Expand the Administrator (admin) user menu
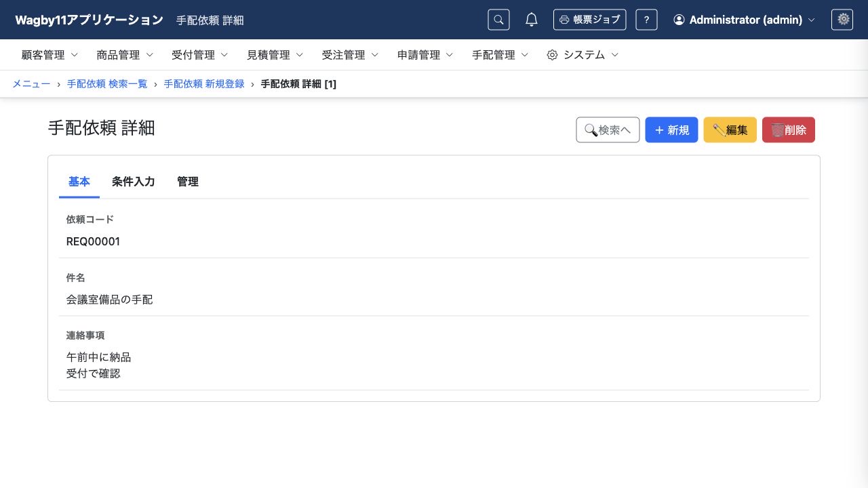Viewport: 868px width, 488px height. coord(744,20)
